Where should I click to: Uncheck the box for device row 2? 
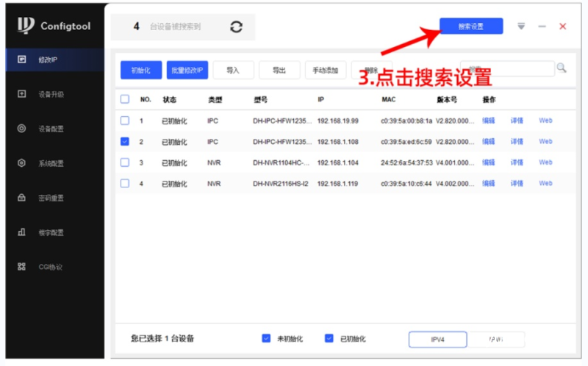tap(125, 141)
